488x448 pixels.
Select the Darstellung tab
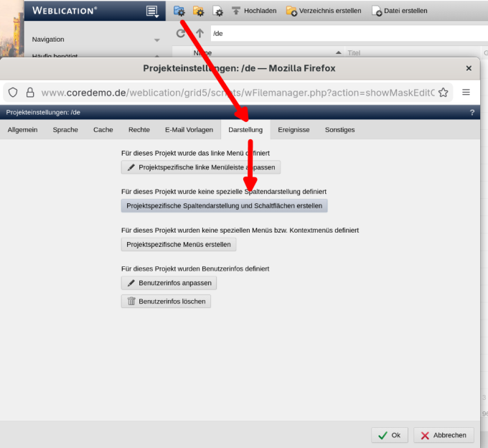[245, 130]
